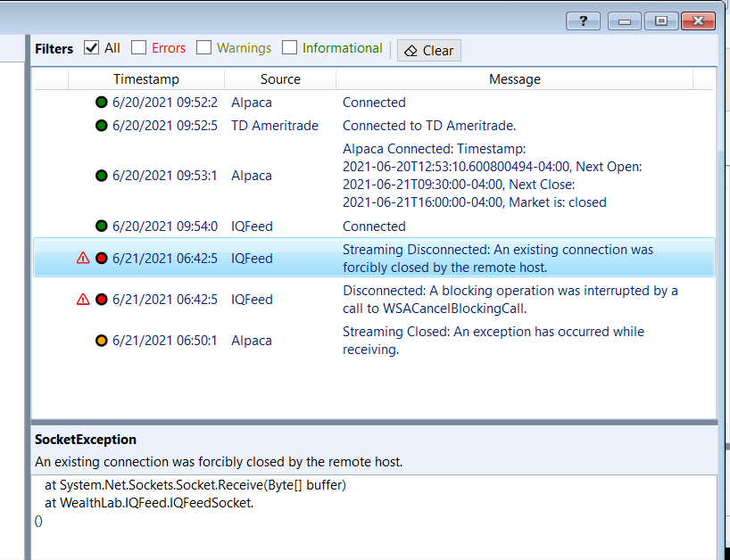Click green status dot of Alpaca 09:52:2 row
730x560 pixels.
102,102
